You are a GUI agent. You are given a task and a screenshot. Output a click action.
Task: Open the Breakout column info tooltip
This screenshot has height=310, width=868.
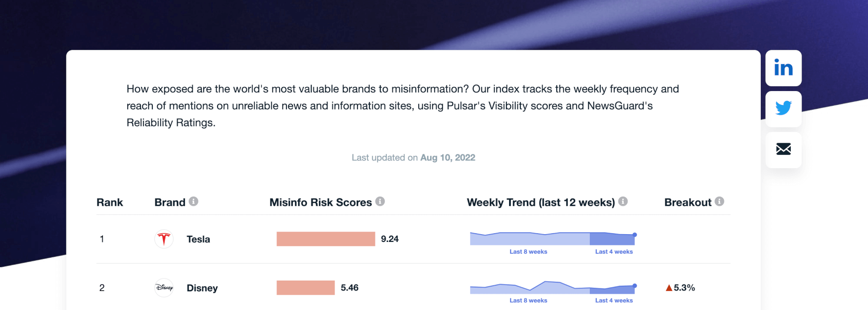pos(719,202)
